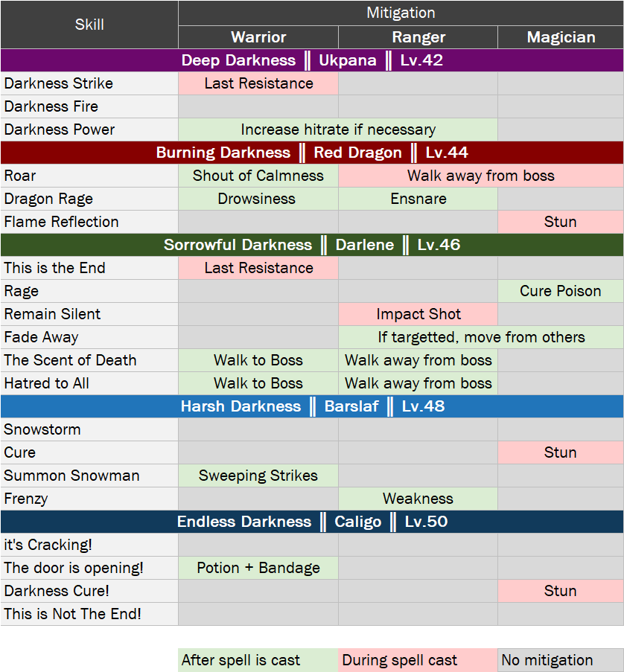Click the Mitigation header cell
624x672 pixels.
pos(401,13)
